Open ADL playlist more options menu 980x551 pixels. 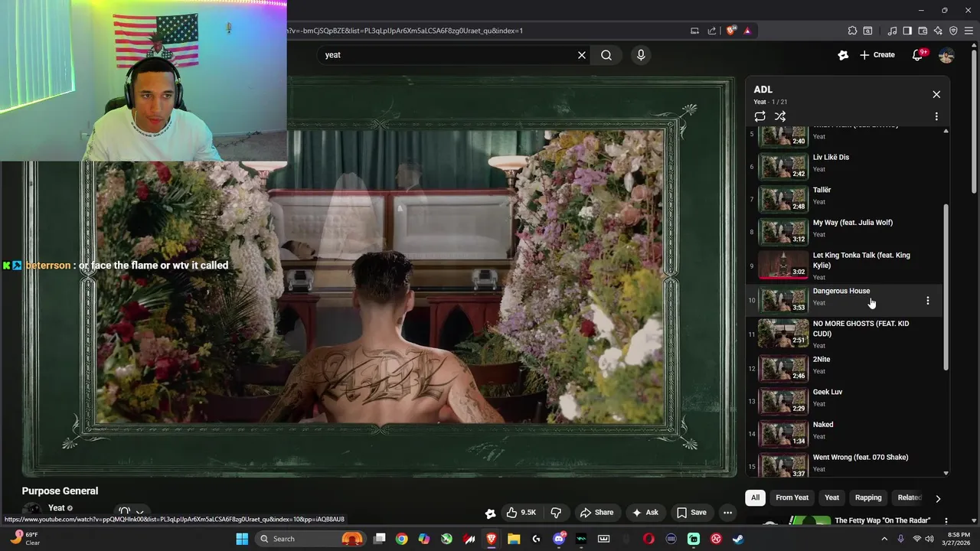click(936, 116)
